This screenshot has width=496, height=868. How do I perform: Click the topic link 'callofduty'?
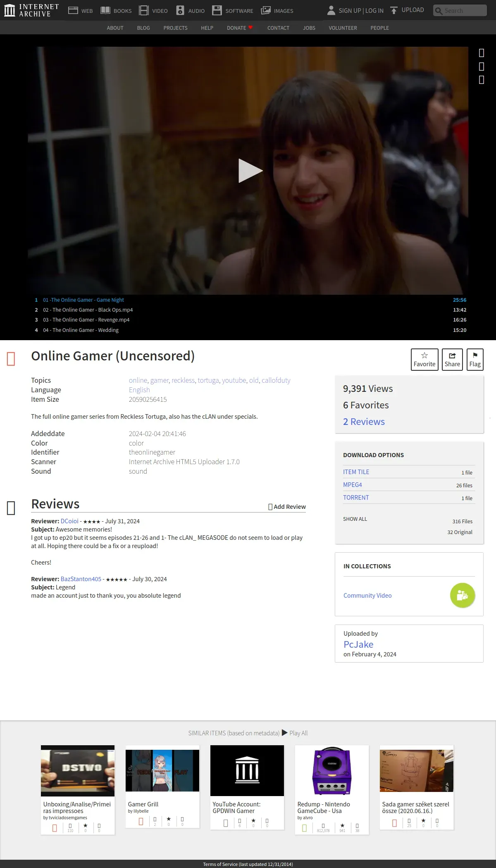(x=276, y=380)
